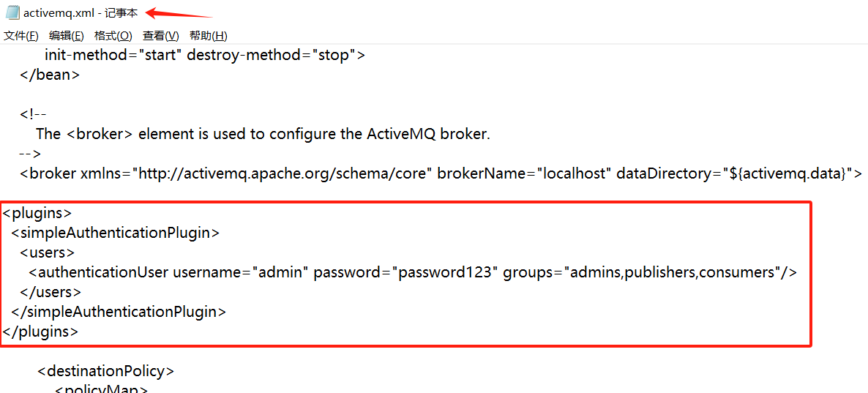Click the <destinationPolicy> tag line
Viewport: 868px width, 393px height.
coord(106,371)
